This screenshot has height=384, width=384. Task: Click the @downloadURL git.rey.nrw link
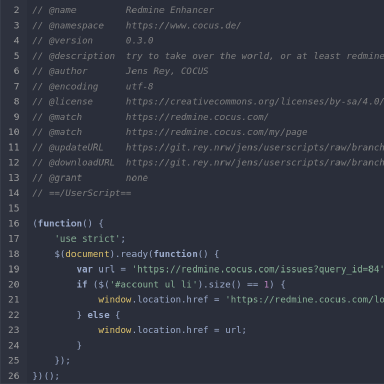pyautogui.click(x=255, y=162)
